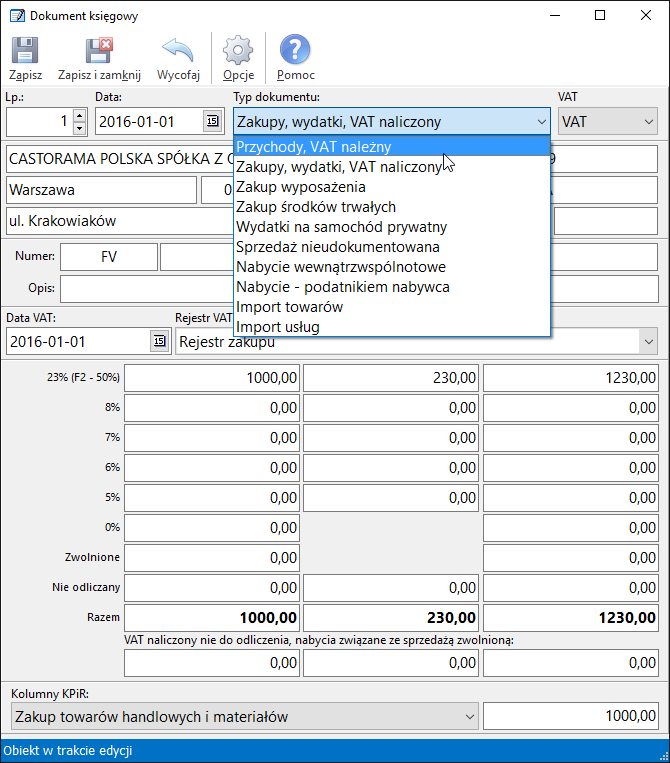Open calendar picker next to Data field
This screenshot has height=763, width=670.
(212, 122)
